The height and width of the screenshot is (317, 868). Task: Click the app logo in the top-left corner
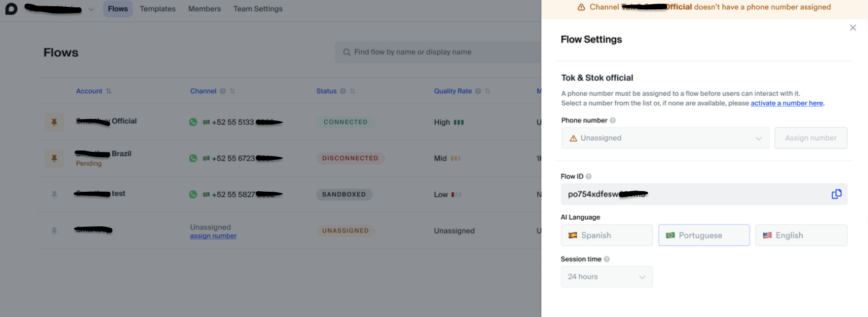10,9
